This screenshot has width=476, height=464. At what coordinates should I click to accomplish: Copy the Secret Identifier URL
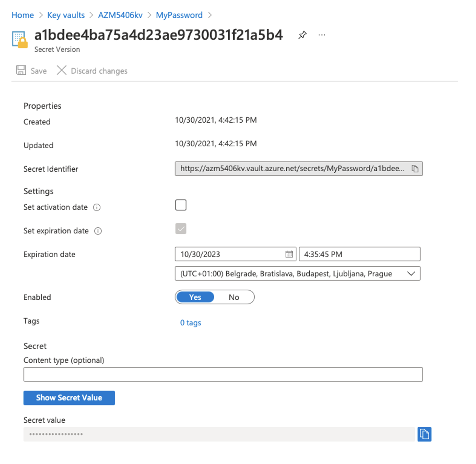[x=415, y=169]
